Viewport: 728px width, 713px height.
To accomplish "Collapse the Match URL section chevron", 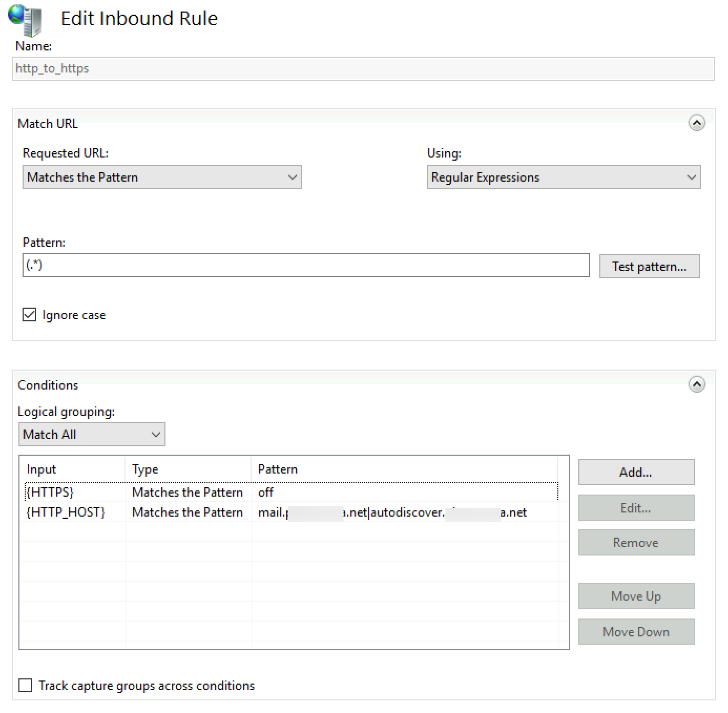I will pyautogui.click(x=696, y=123).
